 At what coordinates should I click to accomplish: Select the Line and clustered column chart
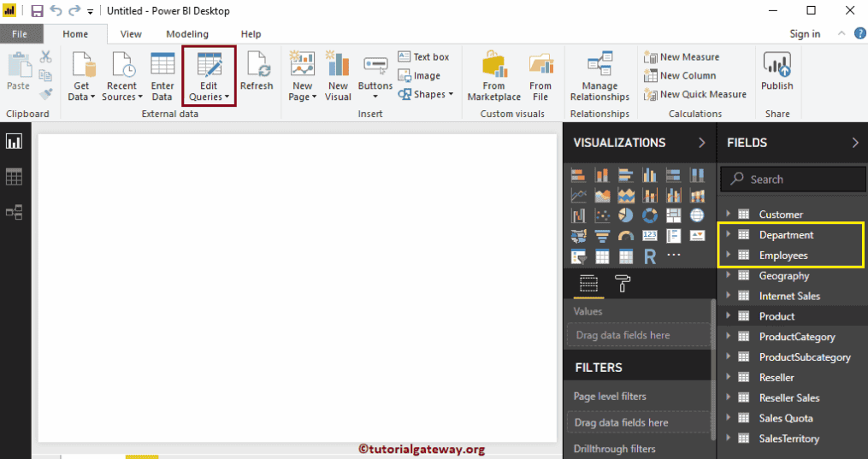tap(674, 195)
